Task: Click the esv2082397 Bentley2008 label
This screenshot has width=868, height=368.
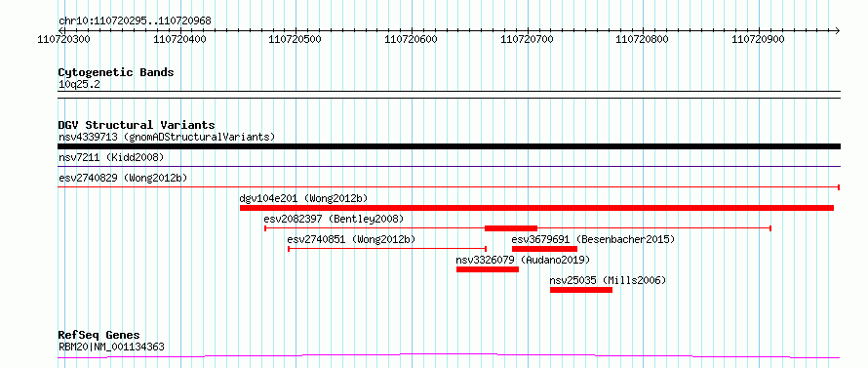Action: coord(334,219)
